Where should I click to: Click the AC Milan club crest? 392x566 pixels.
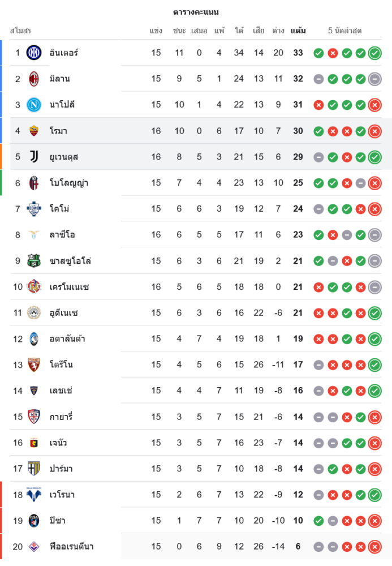pos(34,79)
